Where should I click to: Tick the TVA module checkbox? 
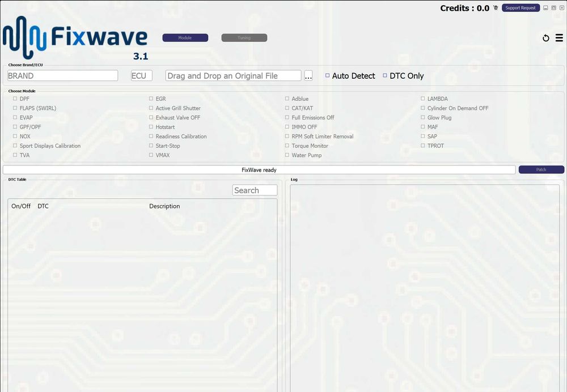[15, 155]
